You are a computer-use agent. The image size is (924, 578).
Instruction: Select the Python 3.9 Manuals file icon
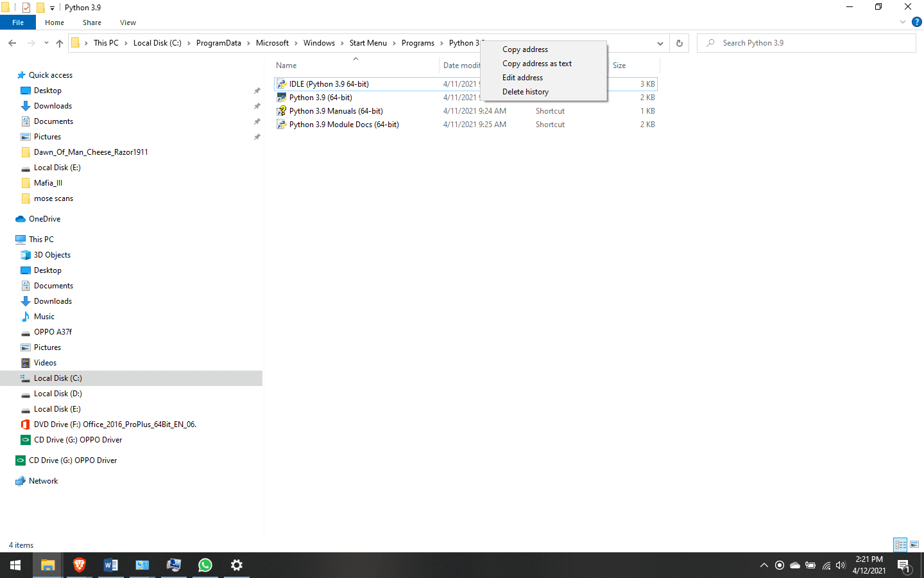pyautogui.click(x=281, y=111)
